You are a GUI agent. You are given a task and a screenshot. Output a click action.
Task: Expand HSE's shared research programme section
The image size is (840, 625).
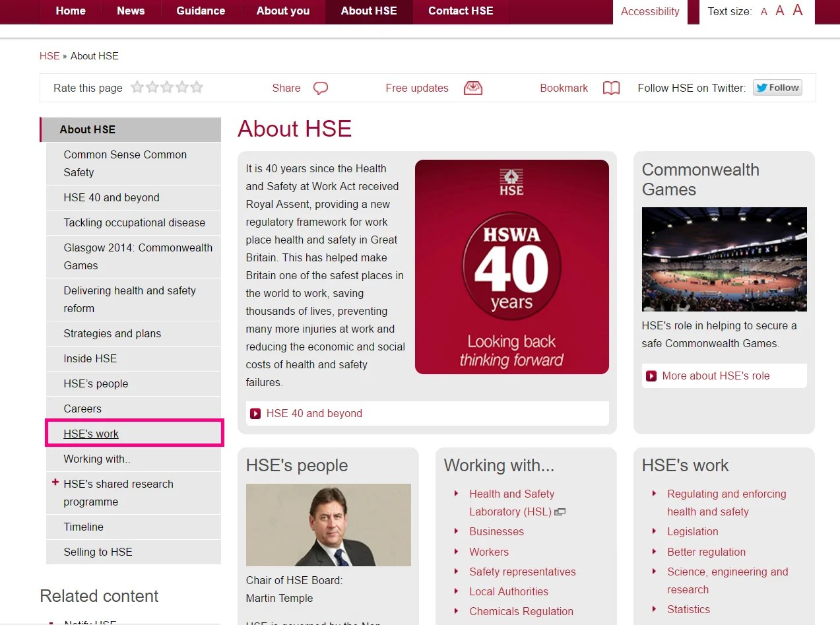(55, 483)
